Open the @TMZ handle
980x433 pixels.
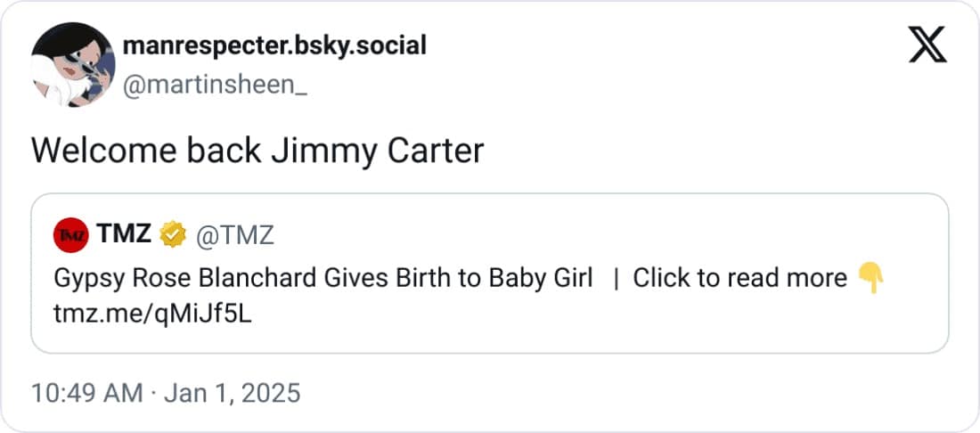pyautogui.click(x=234, y=235)
